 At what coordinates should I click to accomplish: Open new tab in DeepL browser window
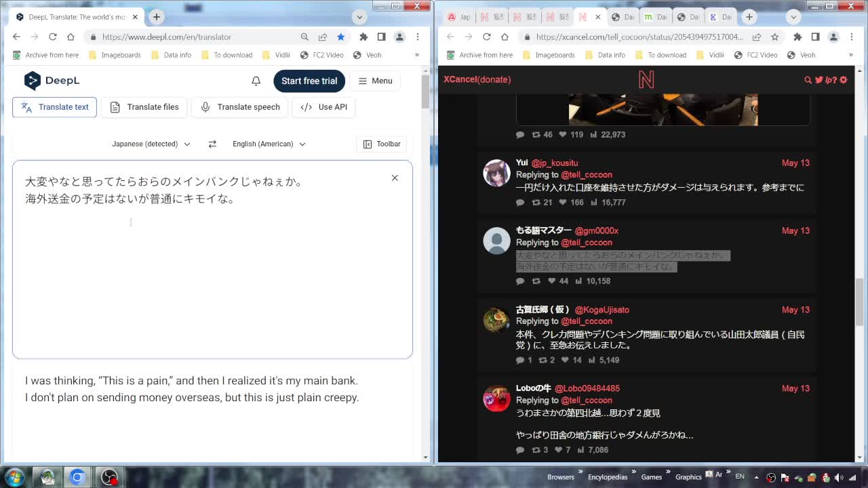coord(157,17)
